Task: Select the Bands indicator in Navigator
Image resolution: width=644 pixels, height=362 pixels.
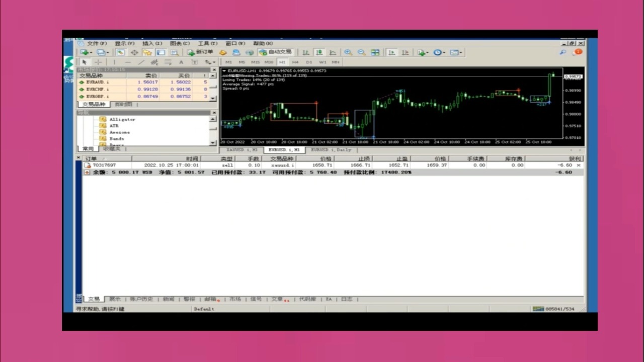Action: coord(117,139)
